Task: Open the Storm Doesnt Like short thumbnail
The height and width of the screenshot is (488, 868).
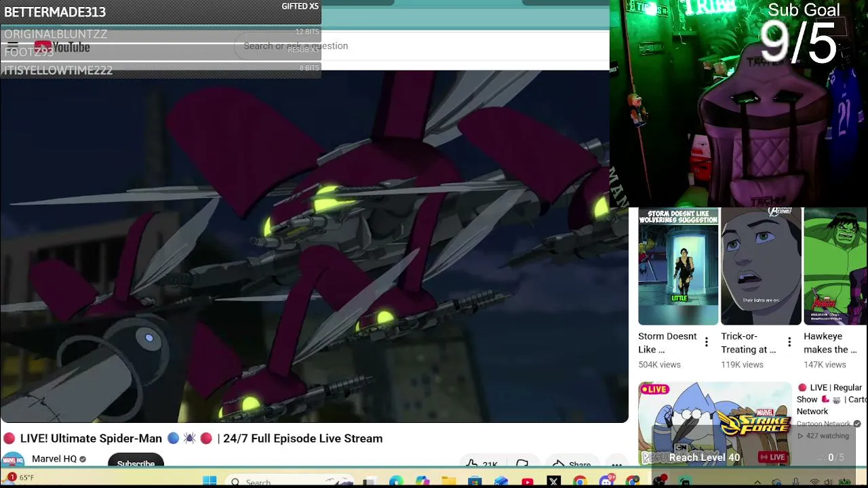Action: [x=678, y=266]
